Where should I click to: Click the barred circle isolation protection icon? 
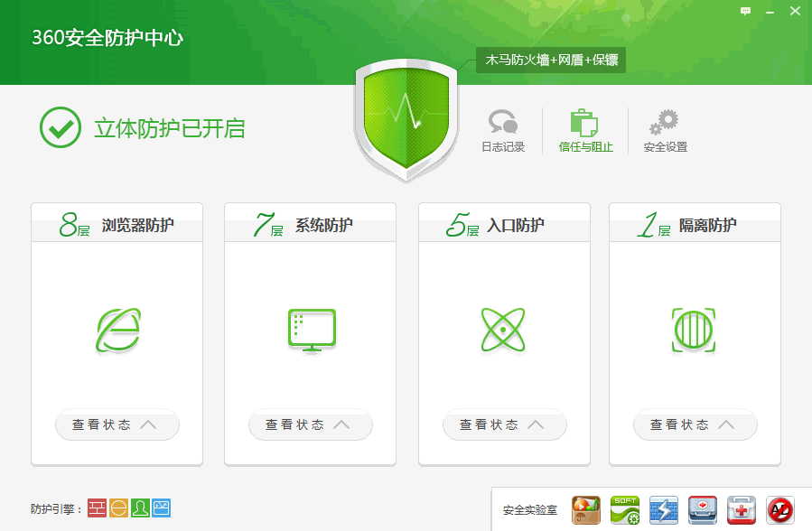click(x=694, y=330)
